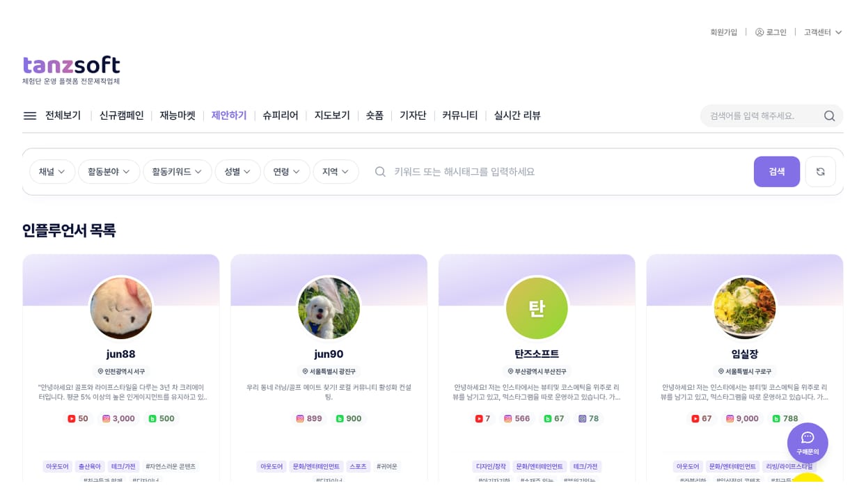Open the hamburger menu beside 전체보기

[30, 116]
